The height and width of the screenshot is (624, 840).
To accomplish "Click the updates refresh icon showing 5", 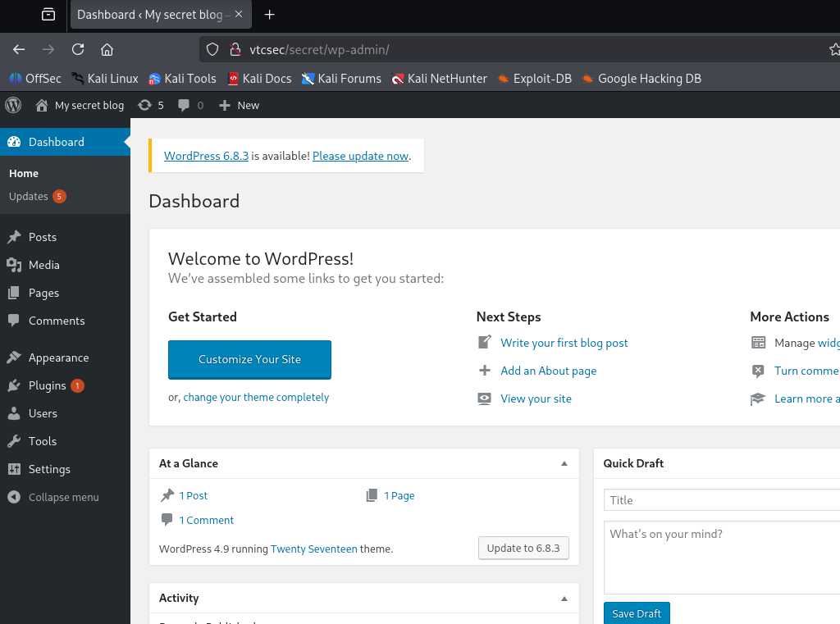I will click(x=144, y=105).
